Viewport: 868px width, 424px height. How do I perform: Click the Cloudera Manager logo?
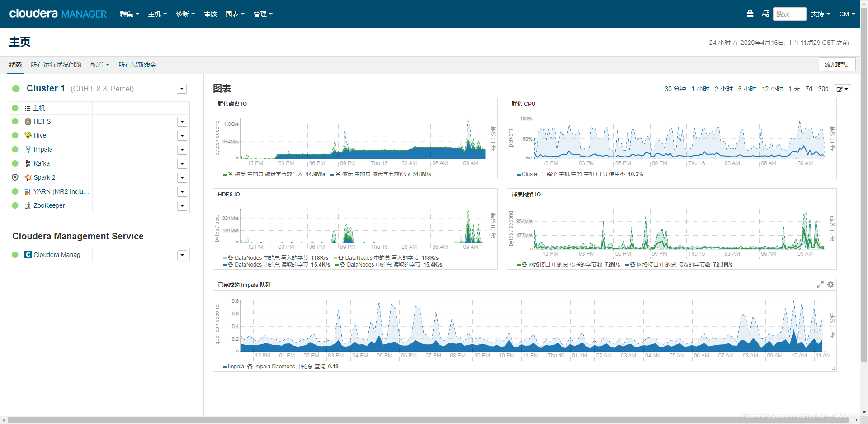pos(58,14)
